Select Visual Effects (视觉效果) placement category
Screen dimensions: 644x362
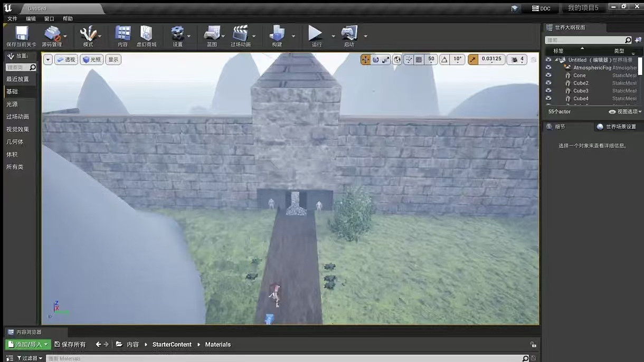[x=20, y=129]
